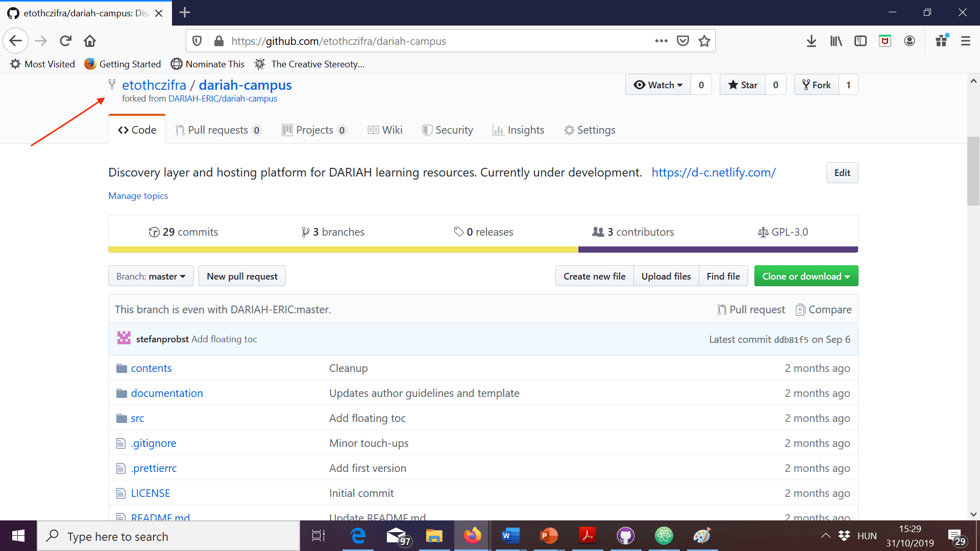Click the Firefox home icon
This screenshot has height=551, width=980.
tap(90, 41)
